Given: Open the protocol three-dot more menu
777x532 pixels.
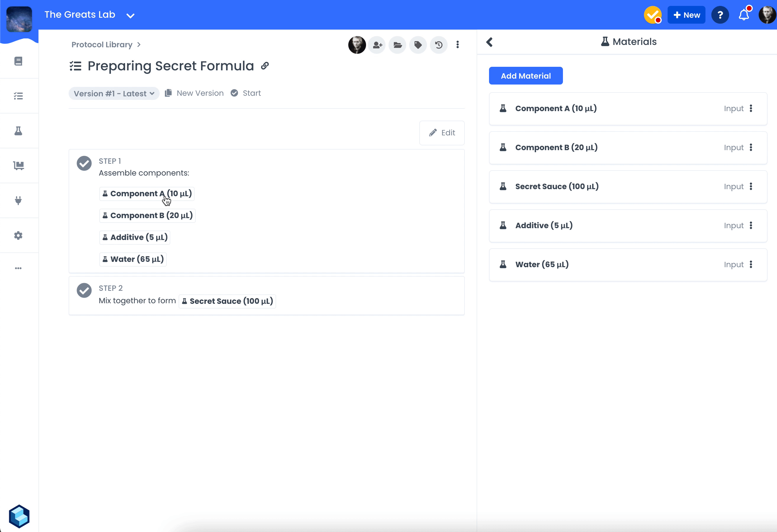Looking at the screenshot, I should pyautogui.click(x=457, y=45).
